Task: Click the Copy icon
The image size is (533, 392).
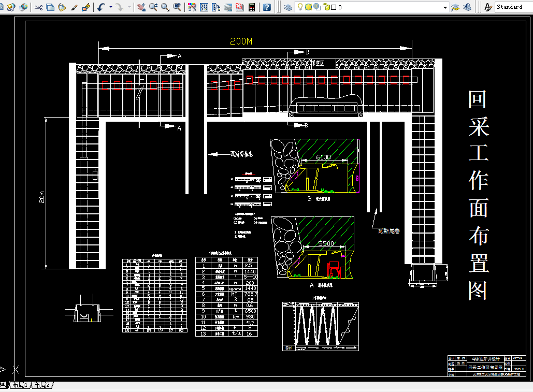Action: [x=50, y=7]
